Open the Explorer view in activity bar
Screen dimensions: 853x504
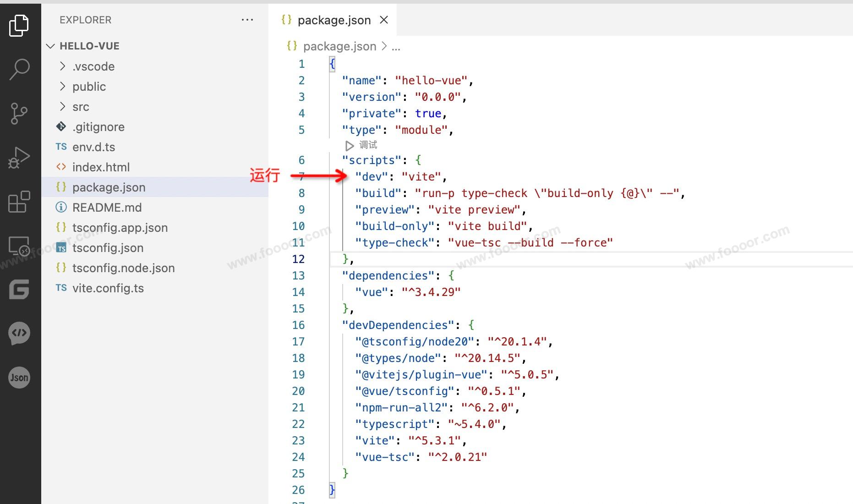point(19,25)
